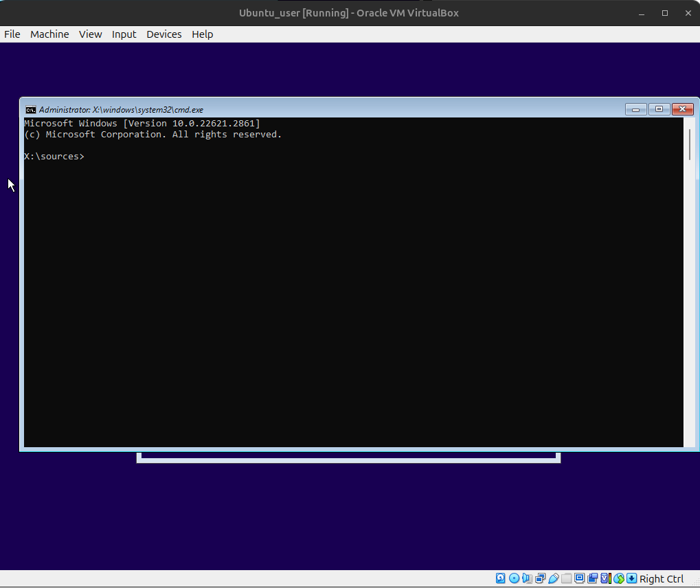Click the CPU virtualization V indicator icon
The image size is (700, 588).
point(605,578)
